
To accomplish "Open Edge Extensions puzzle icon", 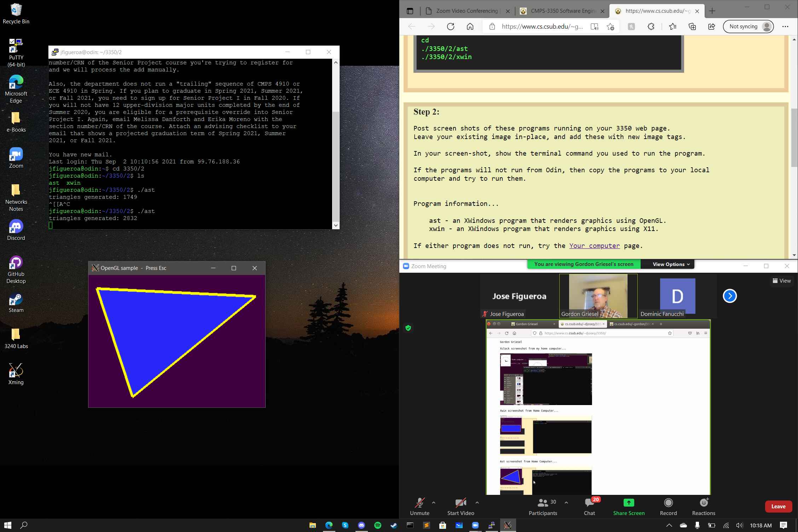I will (x=651, y=27).
